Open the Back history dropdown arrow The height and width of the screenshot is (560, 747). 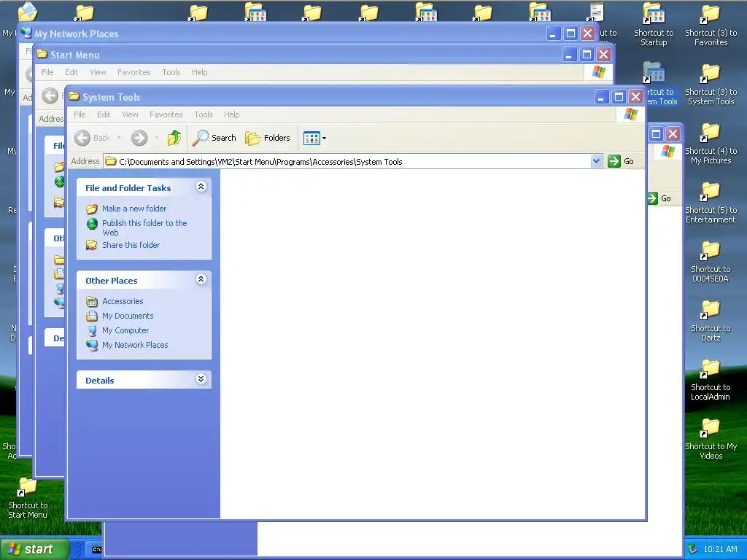click(x=119, y=138)
